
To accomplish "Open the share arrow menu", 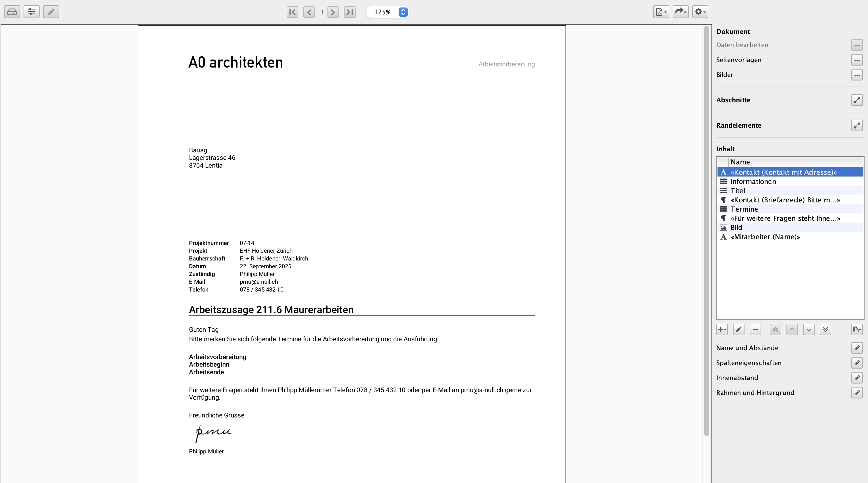I will [x=680, y=12].
